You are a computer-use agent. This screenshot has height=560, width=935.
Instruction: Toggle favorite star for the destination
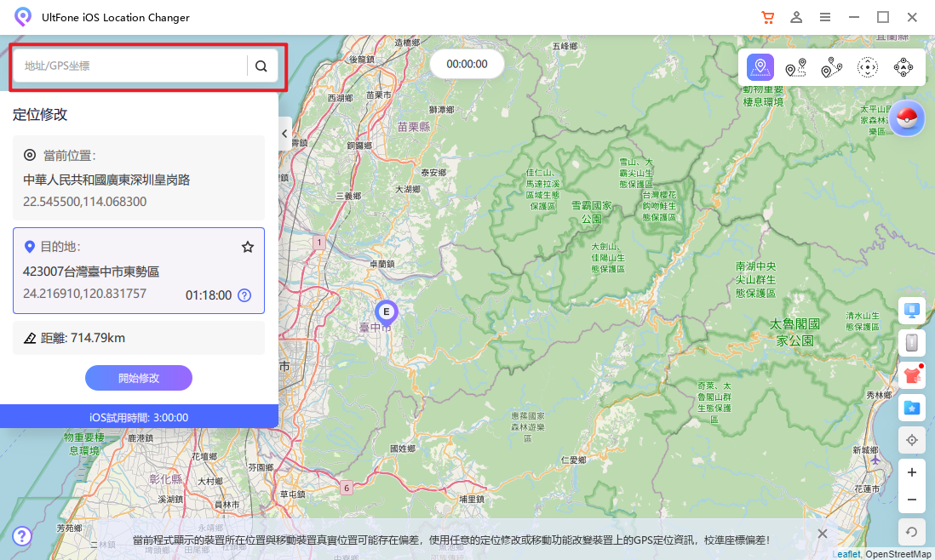point(248,247)
